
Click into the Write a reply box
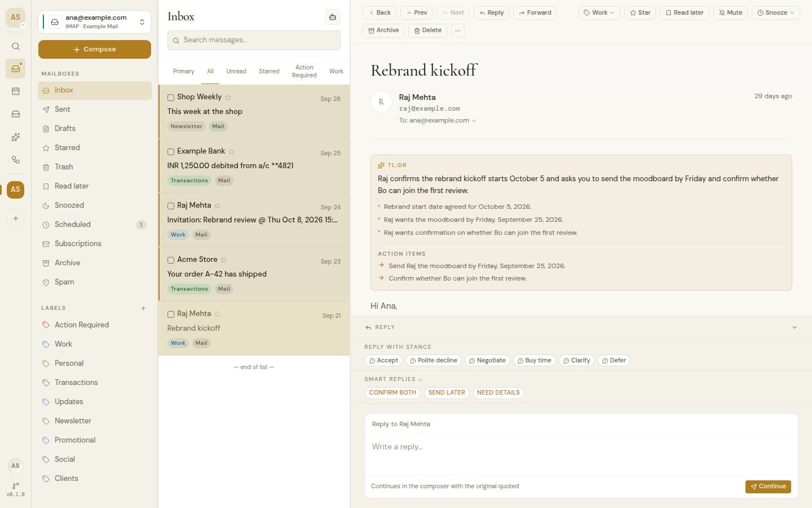581,455
